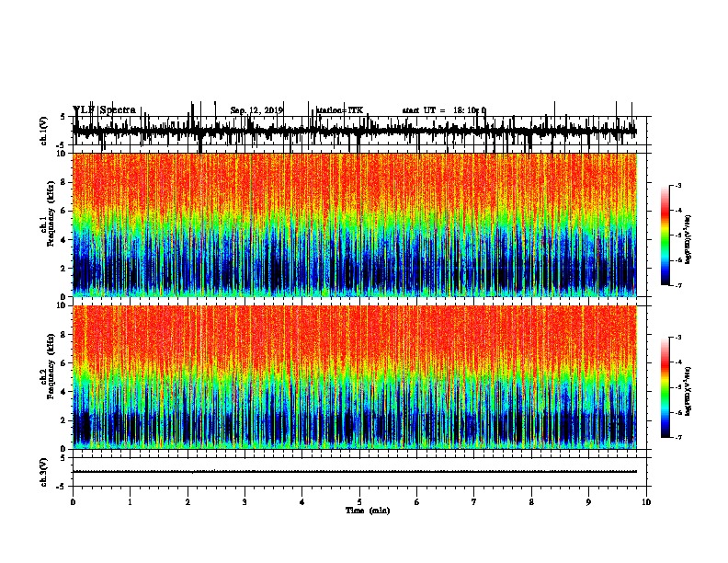Click inside the ch.1 voltage waveform panel
728x563 pixels.
click(359, 131)
